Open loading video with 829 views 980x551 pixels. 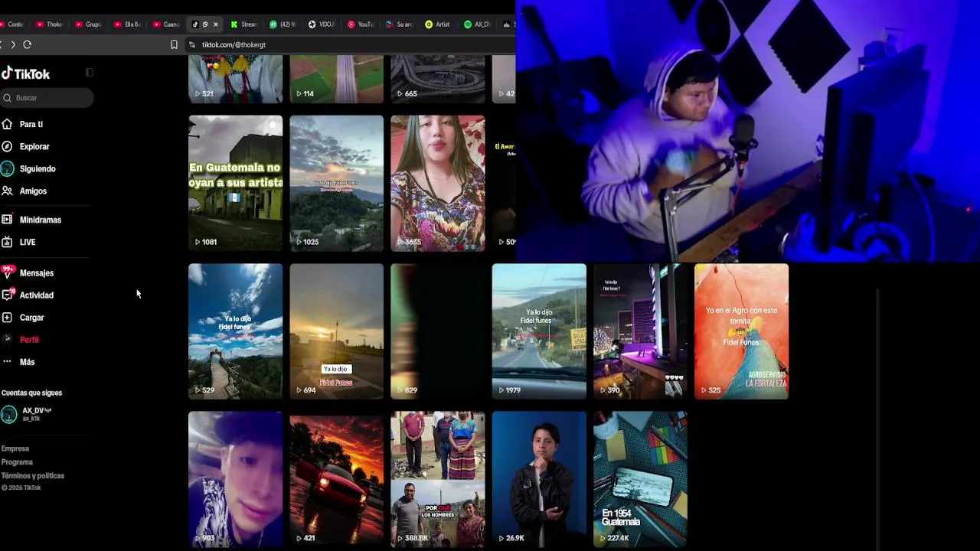click(x=438, y=331)
